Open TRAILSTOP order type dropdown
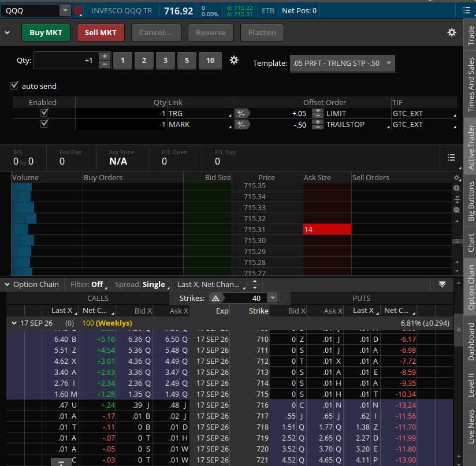The image size is (476, 466). point(358,124)
